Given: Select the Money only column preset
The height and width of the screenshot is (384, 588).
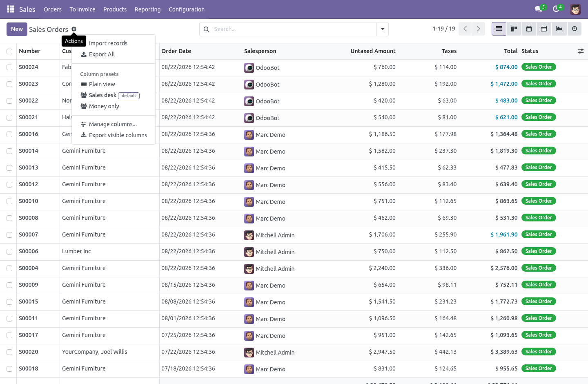Looking at the screenshot, I should [x=114, y=106].
